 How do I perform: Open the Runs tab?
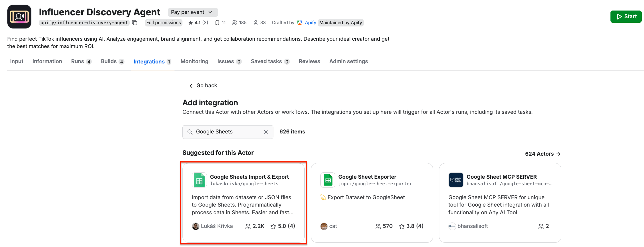81,61
